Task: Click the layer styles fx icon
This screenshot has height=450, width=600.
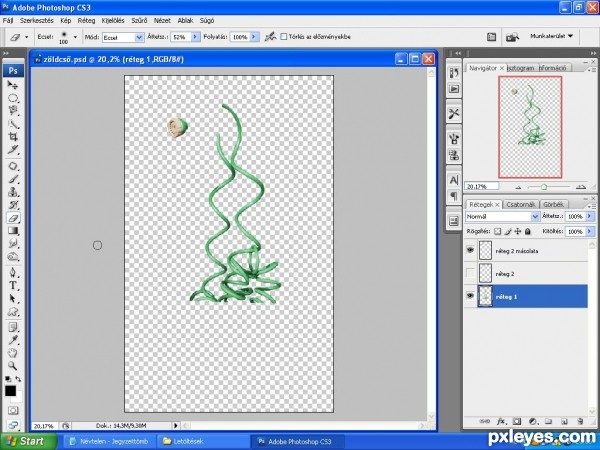Action: [x=501, y=421]
